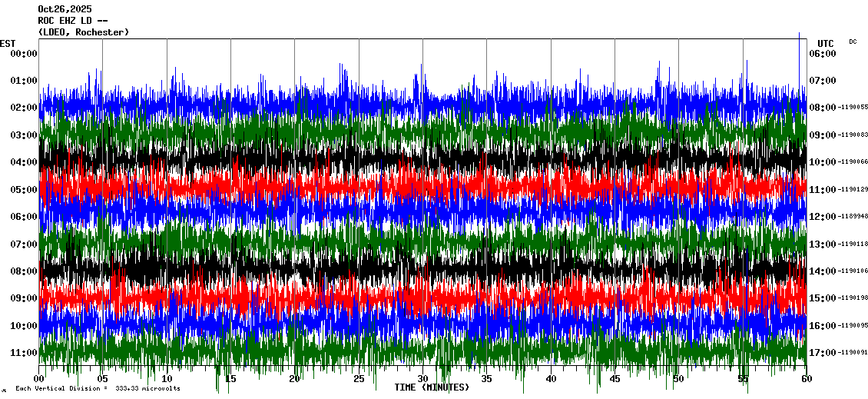Select the EST time label "11:00"
Screen dimensions: 868x399
[24, 352]
